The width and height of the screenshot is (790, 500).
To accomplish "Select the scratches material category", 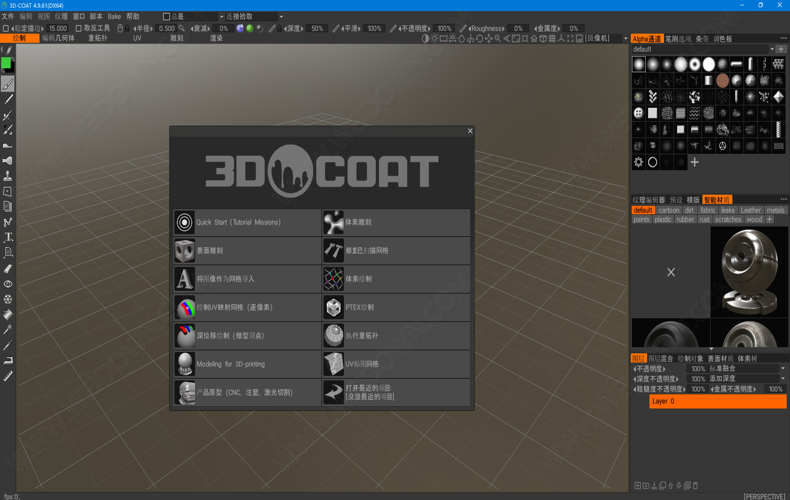I will pyautogui.click(x=728, y=219).
